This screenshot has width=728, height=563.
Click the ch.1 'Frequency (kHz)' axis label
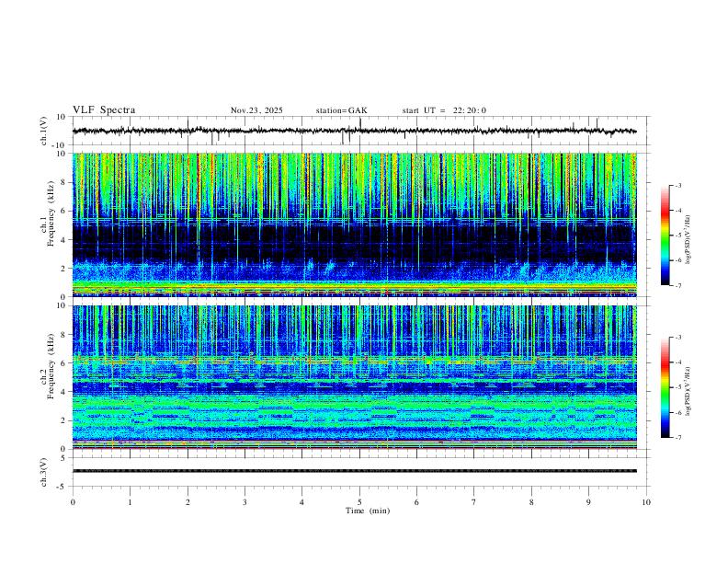(51, 215)
